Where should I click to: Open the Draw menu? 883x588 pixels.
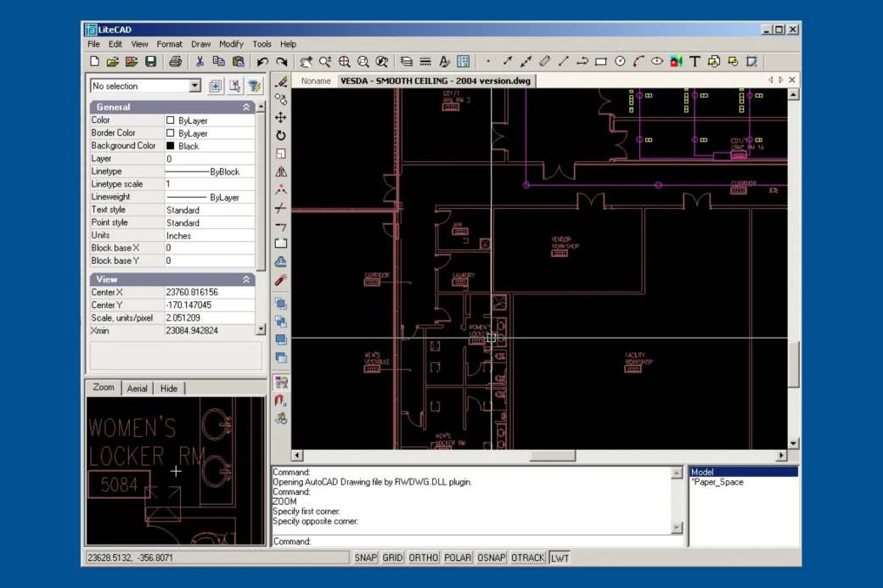coord(200,44)
